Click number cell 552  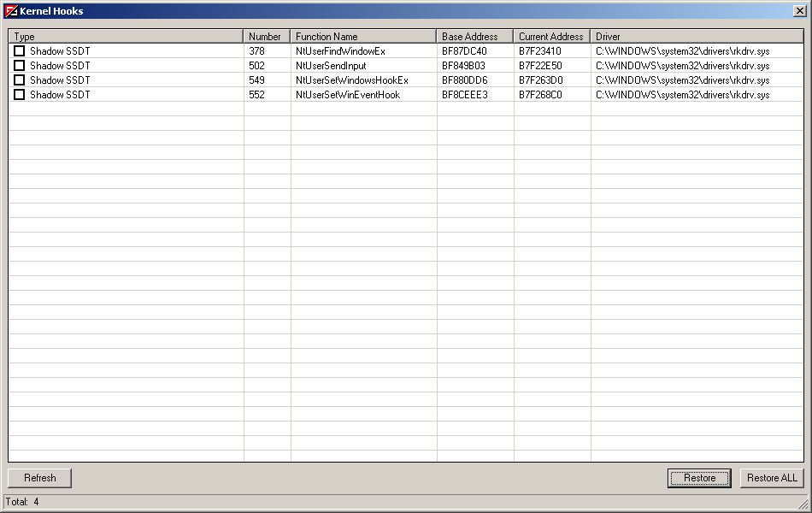(257, 94)
